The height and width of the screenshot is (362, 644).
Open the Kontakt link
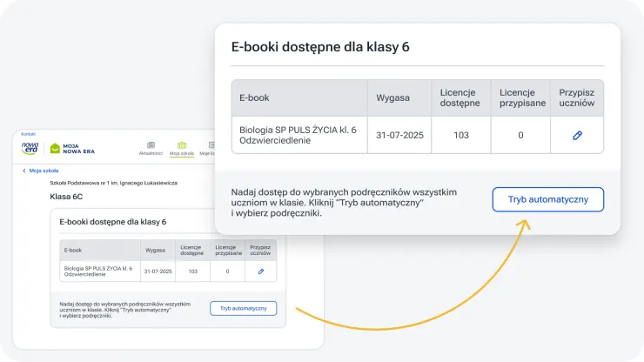click(x=28, y=134)
